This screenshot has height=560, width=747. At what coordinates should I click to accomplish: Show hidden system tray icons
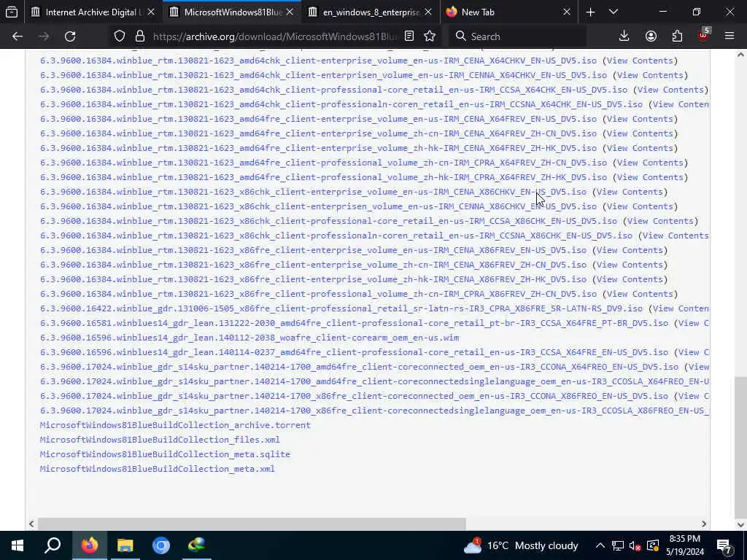click(600, 545)
